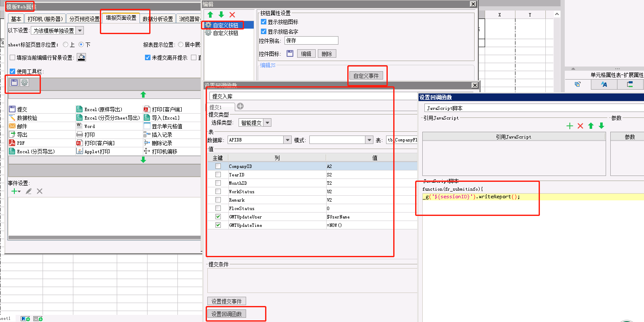
Task: Select sheet tab position 下 radio
Action: click(x=81, y=44)
